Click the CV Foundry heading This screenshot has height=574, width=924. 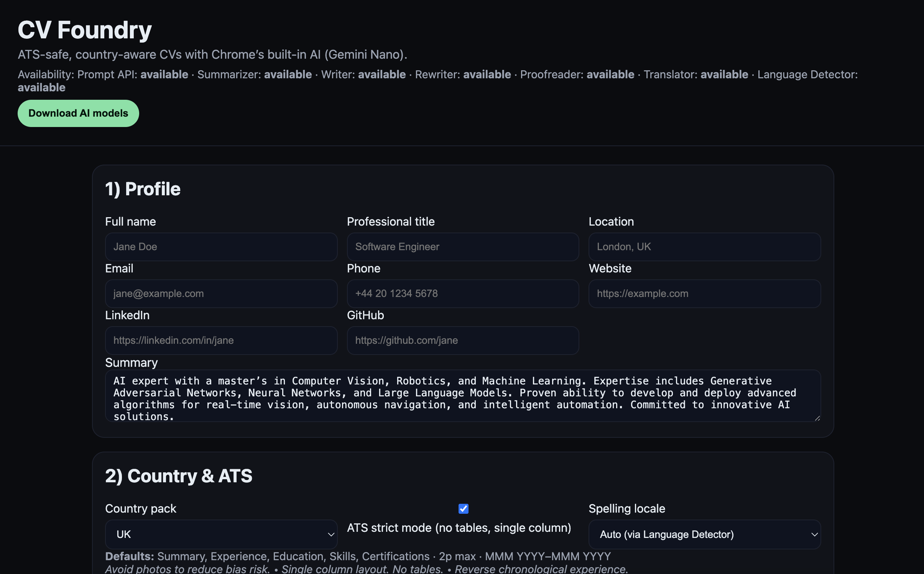point(85,30)
